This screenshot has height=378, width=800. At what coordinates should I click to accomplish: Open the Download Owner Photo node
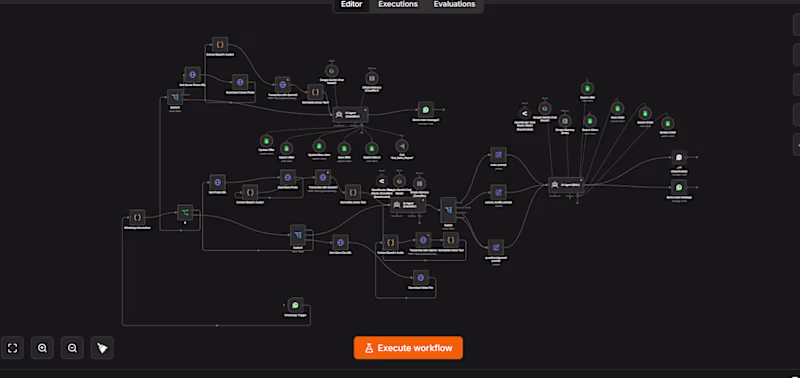click(x=239, y=82)
